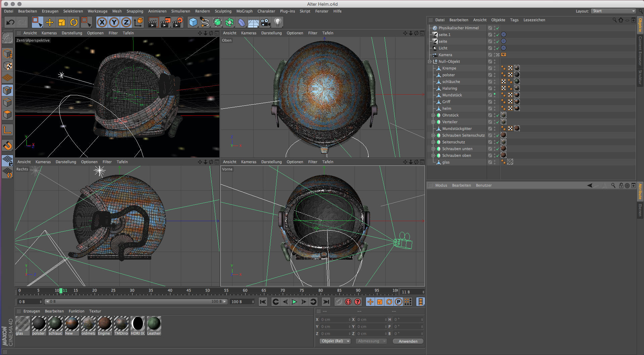Open the Objekt (Rel) dropdown
Viewport: 644px width, 355px height.
(335, 341)
